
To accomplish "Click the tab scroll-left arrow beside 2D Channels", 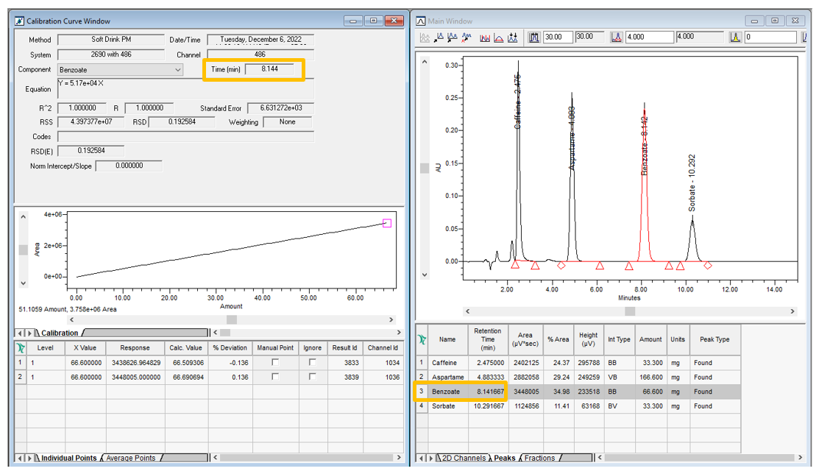I will [421, 458].
